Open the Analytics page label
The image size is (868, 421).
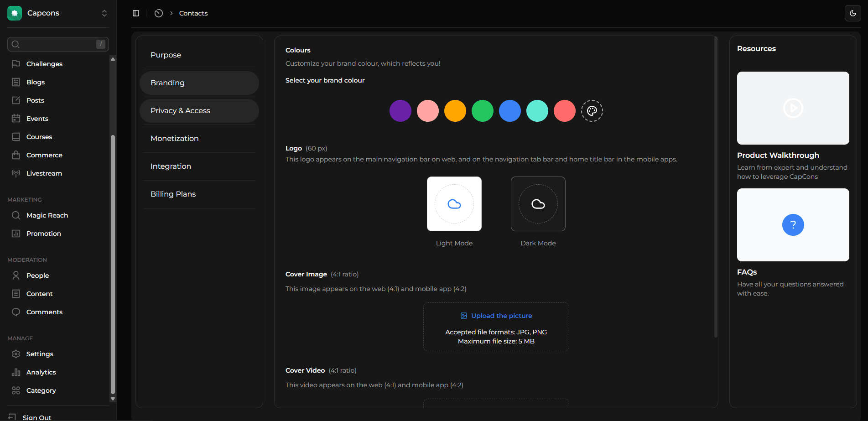(41, 372)
